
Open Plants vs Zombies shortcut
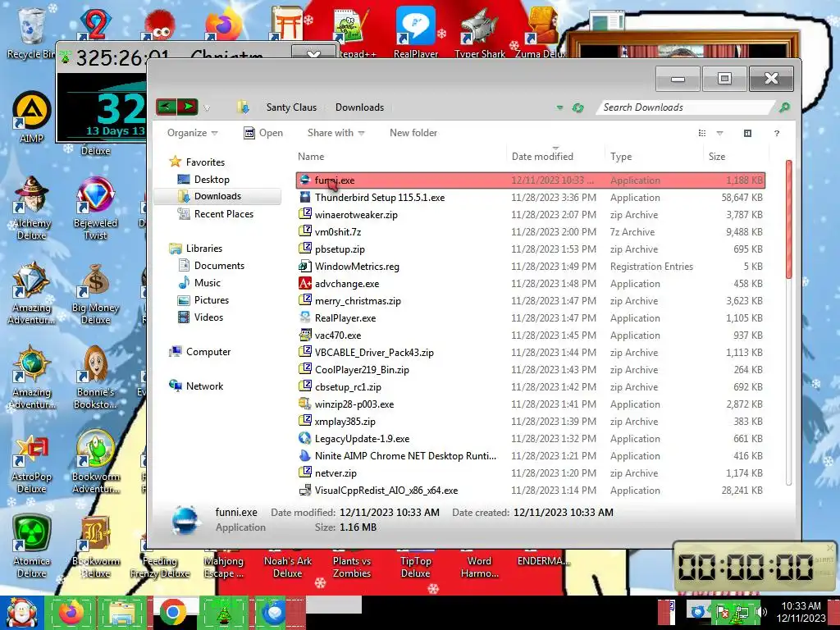(351, 567)
